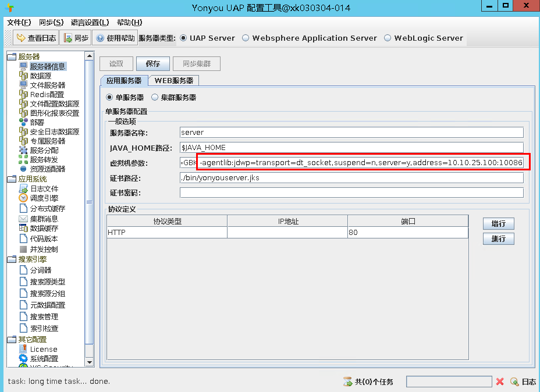
Task: Open the 分布式缓存 node icon
Action: (23, 208)
